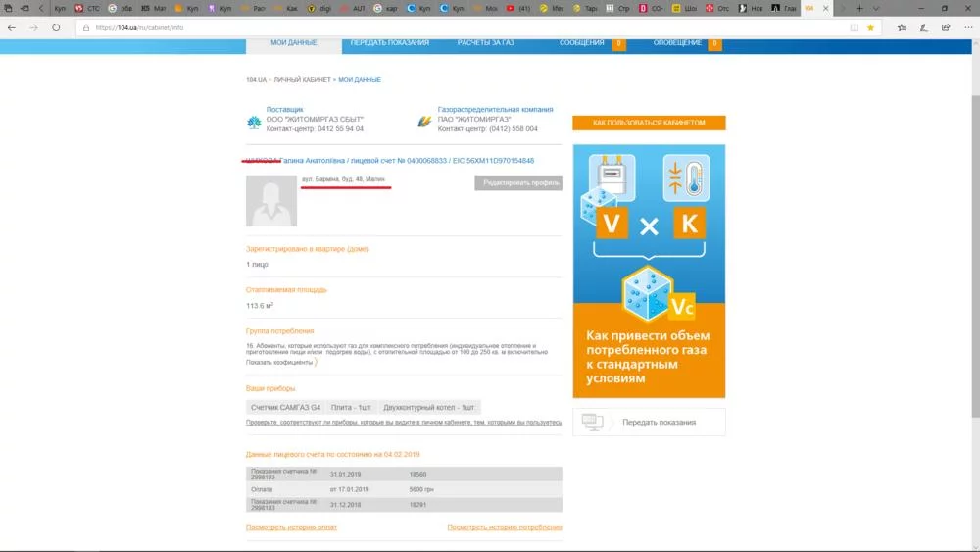Show tab previews with the chevron arrow
This screenshot has width=980, height=552.
pos(875,8)
